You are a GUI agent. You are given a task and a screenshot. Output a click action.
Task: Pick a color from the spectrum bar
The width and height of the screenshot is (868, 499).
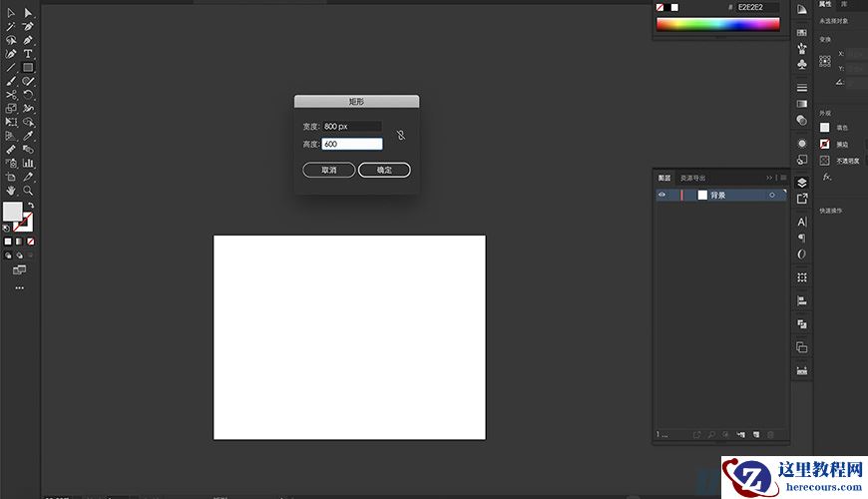pos(718,25)
